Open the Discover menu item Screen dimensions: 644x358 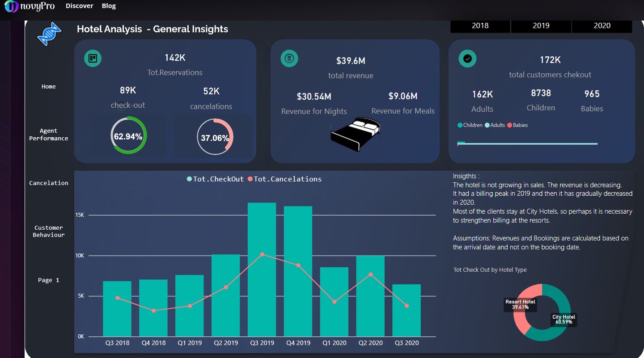[79, 6]
